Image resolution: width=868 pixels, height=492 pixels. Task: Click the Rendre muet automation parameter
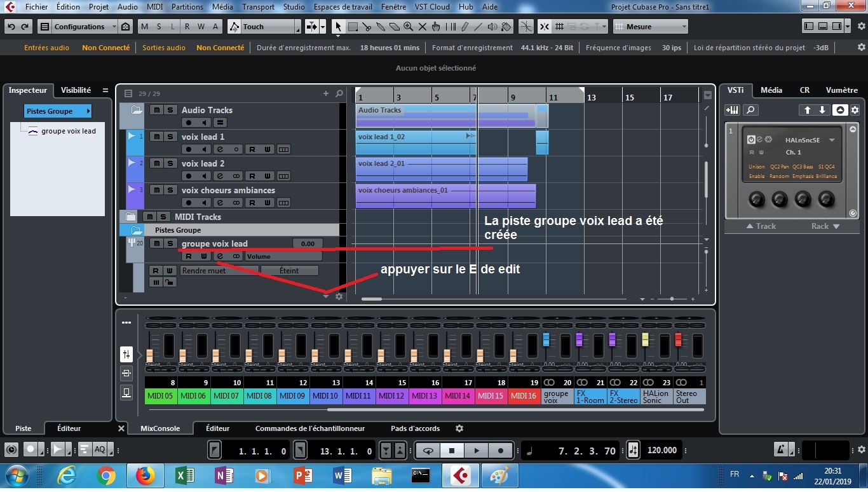click(x=219, y=270)
